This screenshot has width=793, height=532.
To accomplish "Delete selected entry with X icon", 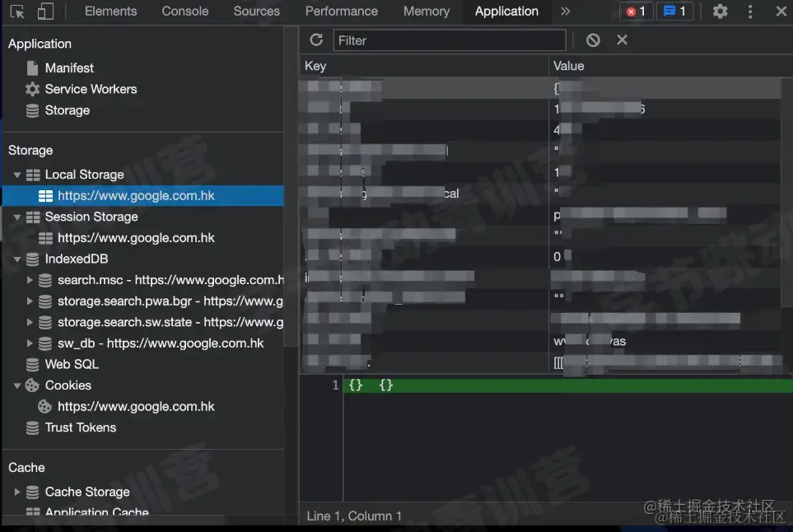I will tap(622, 40).
